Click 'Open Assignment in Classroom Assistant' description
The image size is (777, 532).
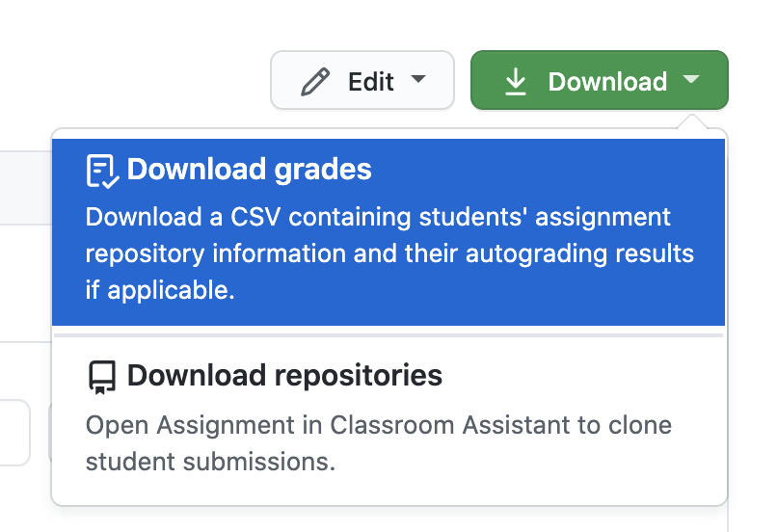(379, 443)
